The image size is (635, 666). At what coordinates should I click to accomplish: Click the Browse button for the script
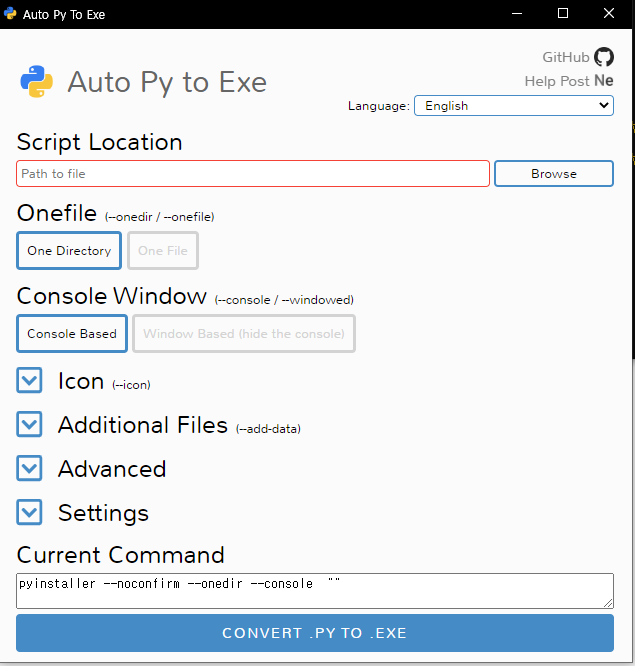(x=554, y=173)
